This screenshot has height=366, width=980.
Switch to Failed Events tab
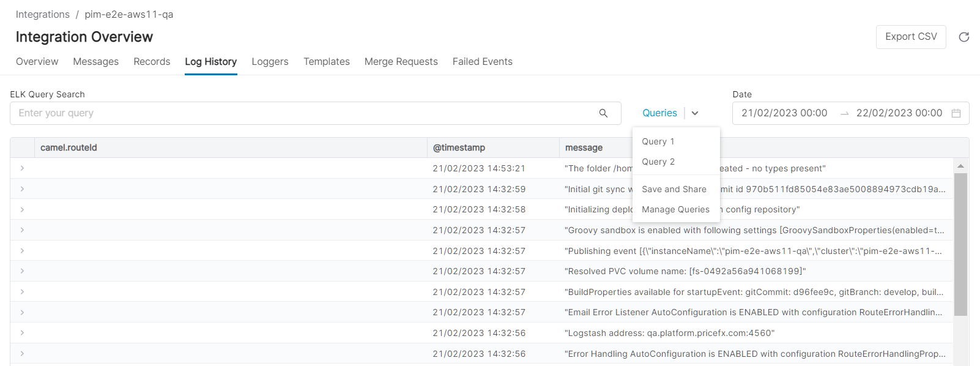(483, 61)
